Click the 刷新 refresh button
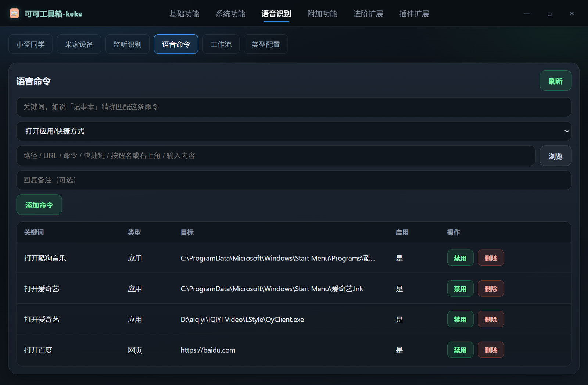 [x=555, y=81]
